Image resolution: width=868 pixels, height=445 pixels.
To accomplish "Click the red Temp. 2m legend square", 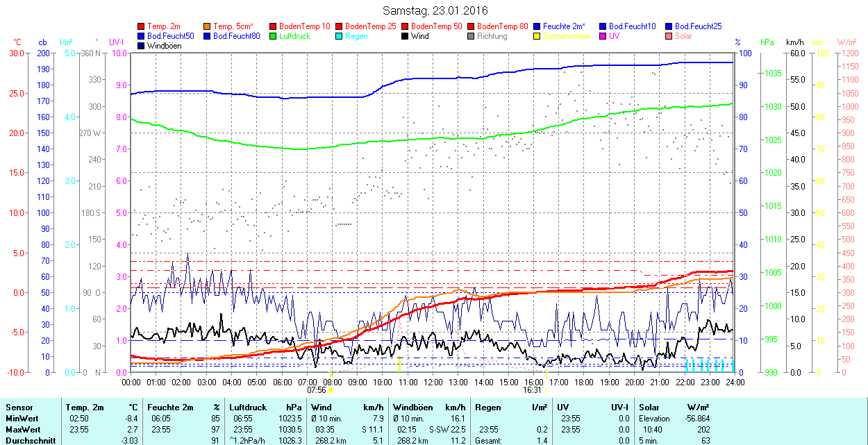I will 142,26.
